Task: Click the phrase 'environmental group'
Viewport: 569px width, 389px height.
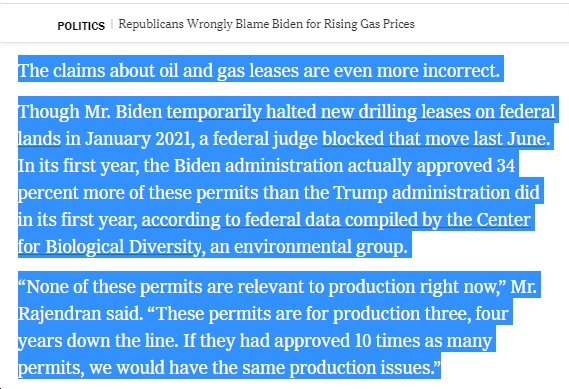Action: pyautogui.click(x=318, y=247)
